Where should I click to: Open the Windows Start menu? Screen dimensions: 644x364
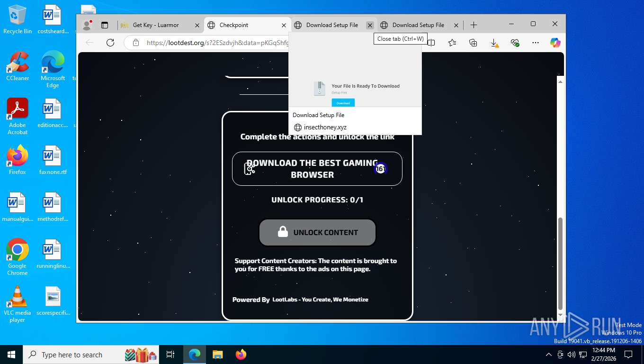pos(11,355)
